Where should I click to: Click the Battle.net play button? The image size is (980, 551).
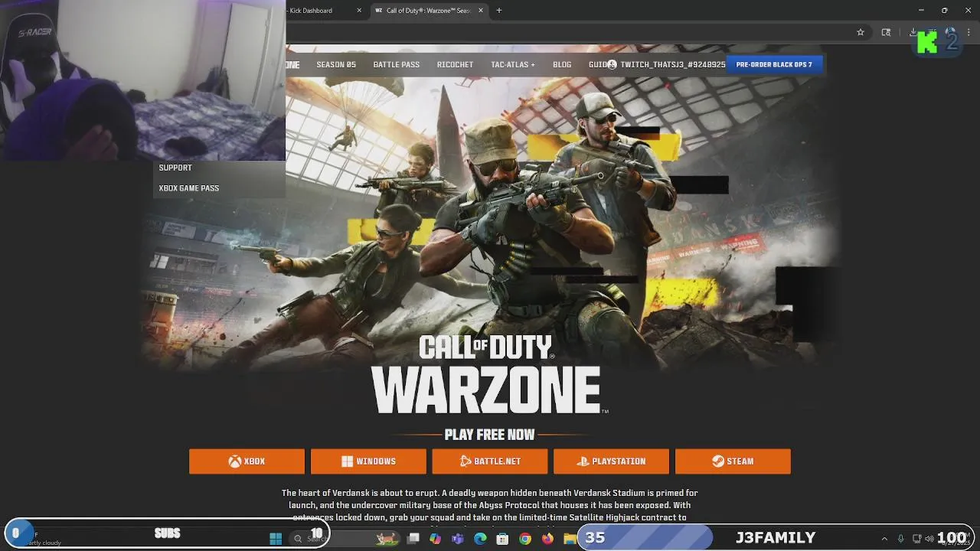[490, 461]
